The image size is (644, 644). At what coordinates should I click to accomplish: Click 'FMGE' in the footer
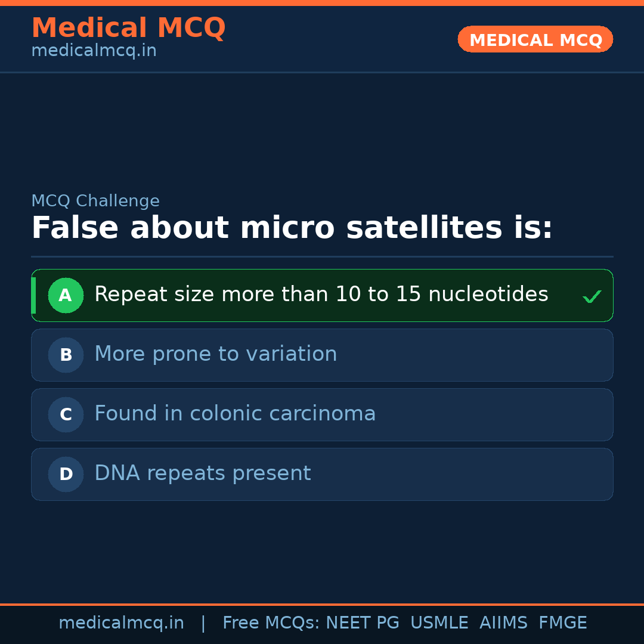pos(562,623)
